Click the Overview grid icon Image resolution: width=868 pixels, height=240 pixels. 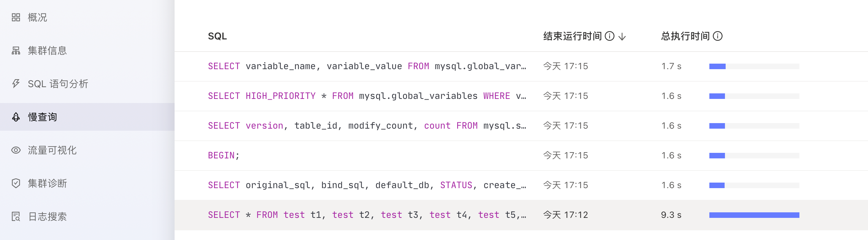[16, 17]
